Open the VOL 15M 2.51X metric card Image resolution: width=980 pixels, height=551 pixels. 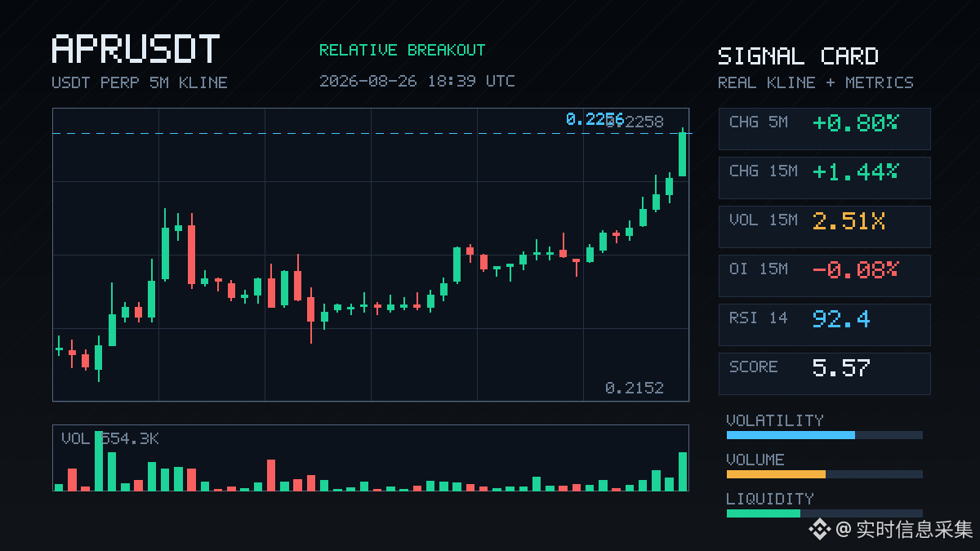(824, 227)
